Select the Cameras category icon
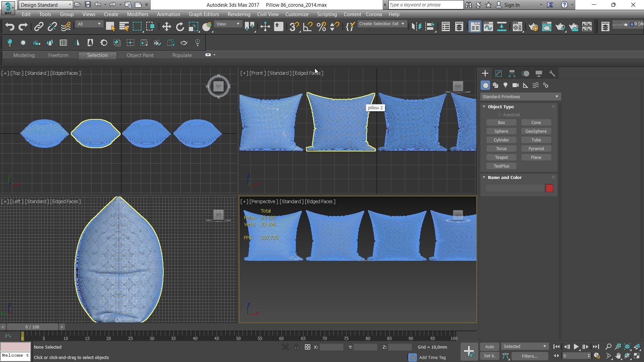644x362 pixels. click(x=516, y=85)
